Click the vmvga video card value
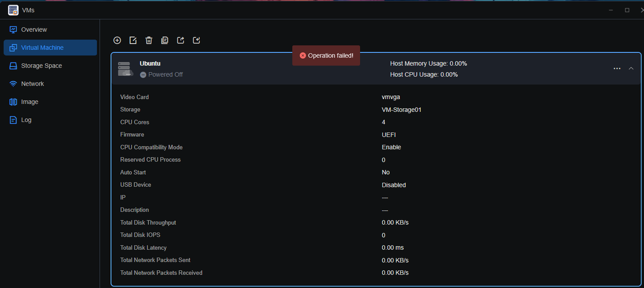 point(391,97)
